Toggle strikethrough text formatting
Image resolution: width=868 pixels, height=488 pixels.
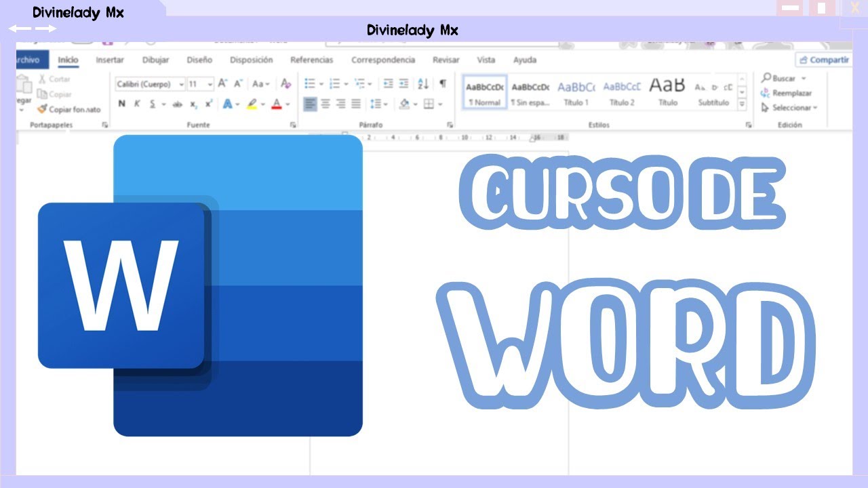click(178, 104)
